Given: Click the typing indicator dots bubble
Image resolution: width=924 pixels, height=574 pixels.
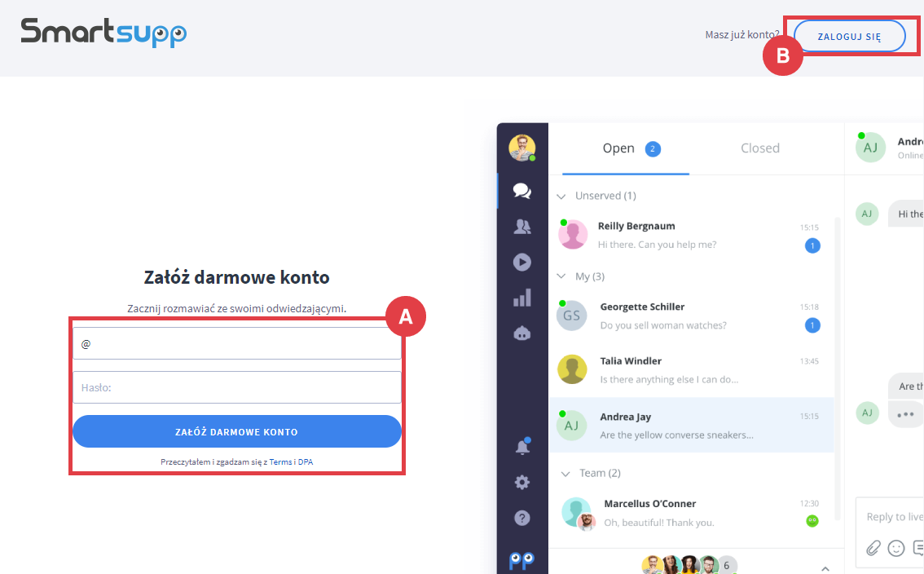Looking at the screenshot, I should point(906,414).
